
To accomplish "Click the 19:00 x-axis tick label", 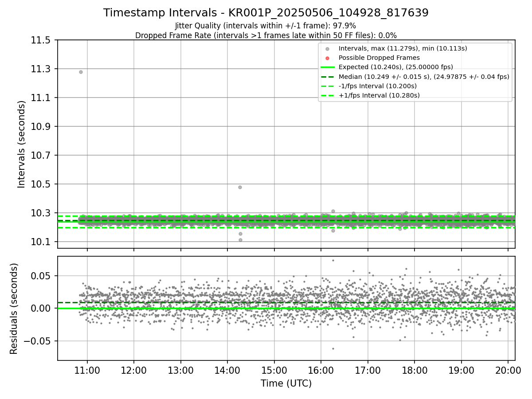I will pyautogui.click(x=461, y=370).
